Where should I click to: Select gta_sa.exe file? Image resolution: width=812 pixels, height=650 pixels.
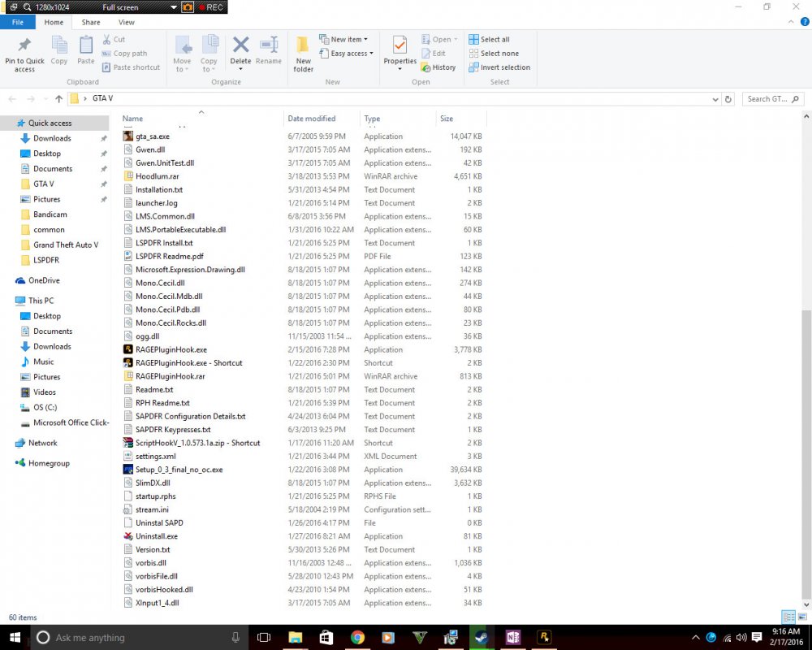153,136
